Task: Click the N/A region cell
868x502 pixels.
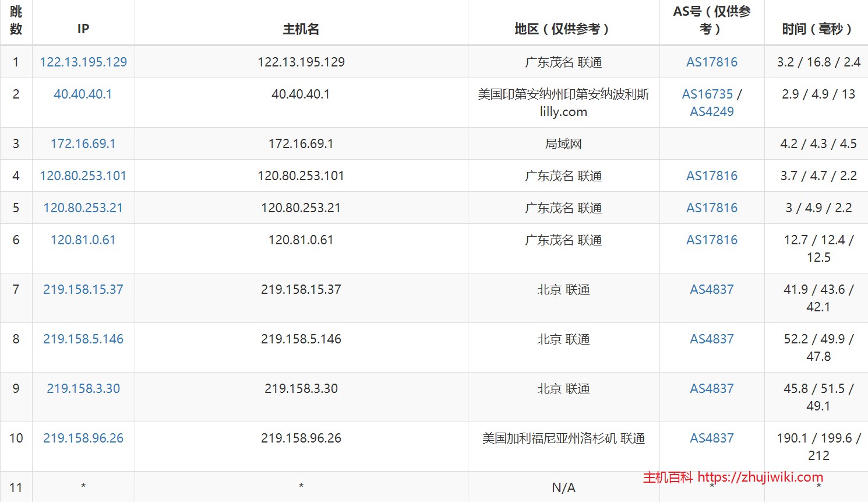Action: point(563,487)
